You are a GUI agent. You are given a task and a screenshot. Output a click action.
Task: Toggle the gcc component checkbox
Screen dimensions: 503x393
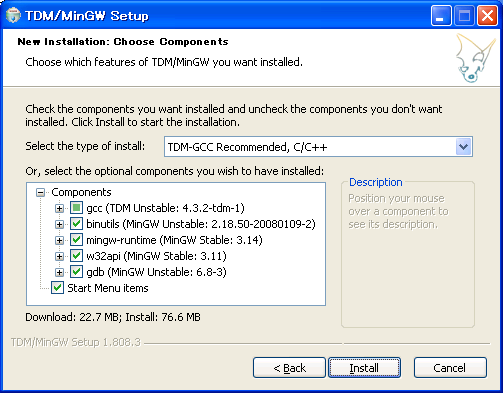76,208
